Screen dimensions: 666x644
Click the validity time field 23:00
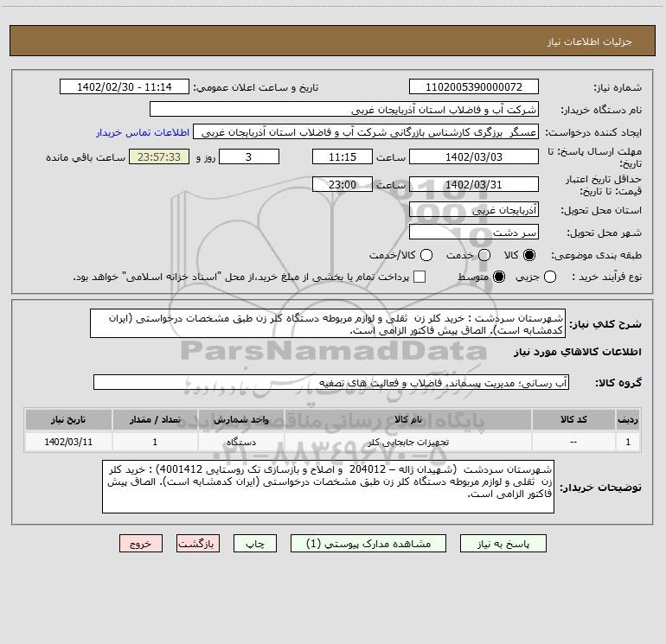[x=343, y=185]
